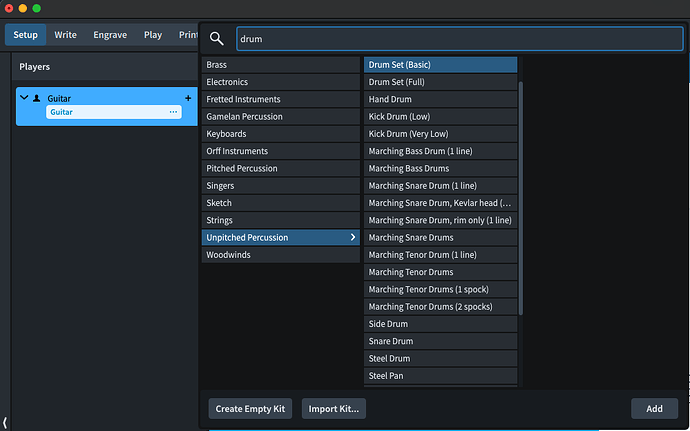Image resolution: width=690 pixels, height=431 pixels.
Task: Pick the Keyboards instrument family
Action: (x=226, y=133)
